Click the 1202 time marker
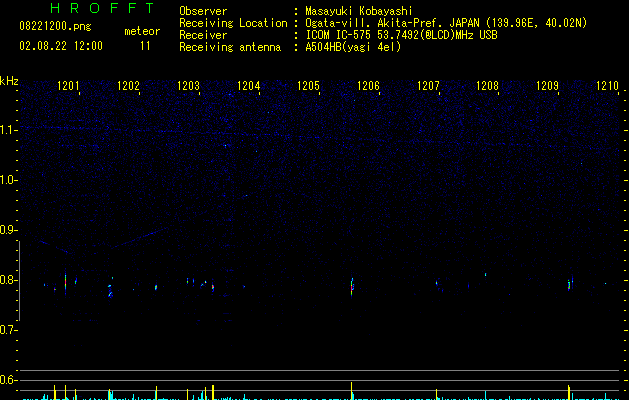629x400 pixels. [128, 85]
